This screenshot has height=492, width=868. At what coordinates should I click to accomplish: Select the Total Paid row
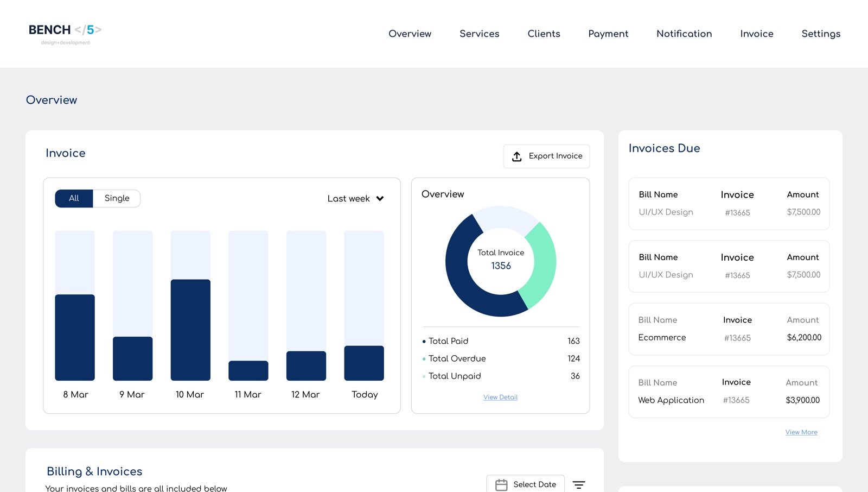point(501,341)
